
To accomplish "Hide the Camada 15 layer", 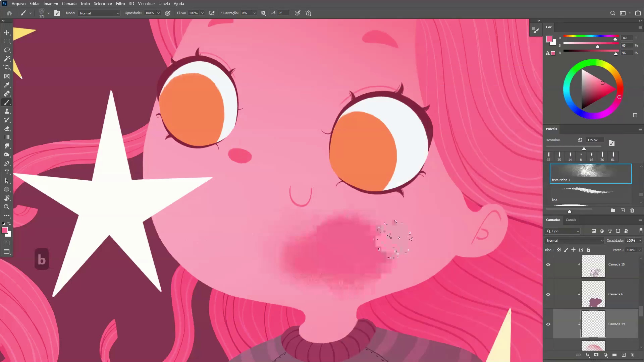I will (548, 264).
